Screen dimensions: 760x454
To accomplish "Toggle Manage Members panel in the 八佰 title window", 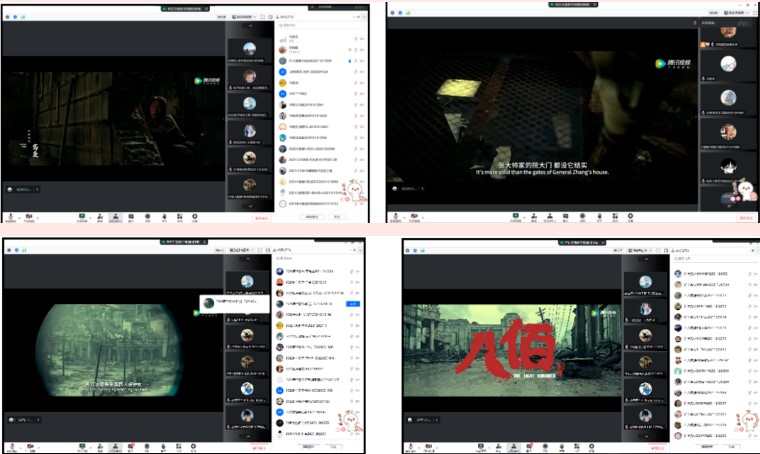I will [514, 447].
